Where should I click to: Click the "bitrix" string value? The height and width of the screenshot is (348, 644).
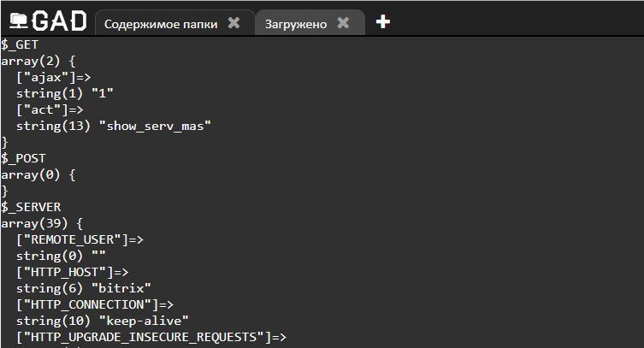click(x=121, y=288)
